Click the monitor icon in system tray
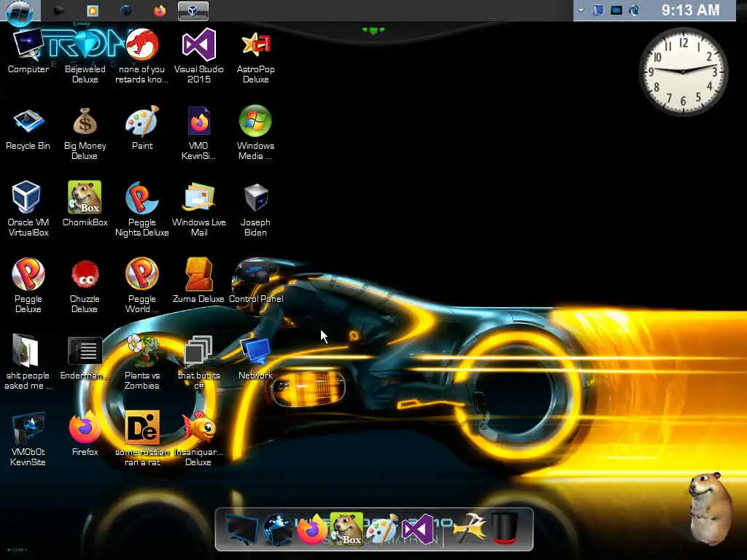The height and width of the screenshot is (560, 747). coord(616,10)
